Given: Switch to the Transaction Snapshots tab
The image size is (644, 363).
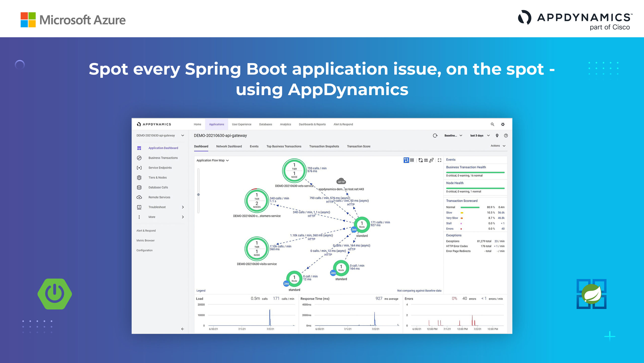Looking at the screenshot, I should [324, 146].
